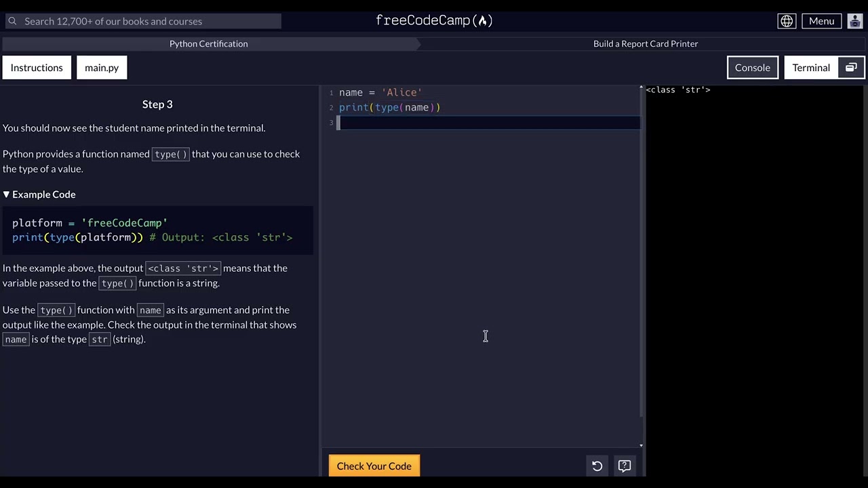Toggle the Console panel
The height and width of the screenshot is (488, 868).
(x=753, y=68)
